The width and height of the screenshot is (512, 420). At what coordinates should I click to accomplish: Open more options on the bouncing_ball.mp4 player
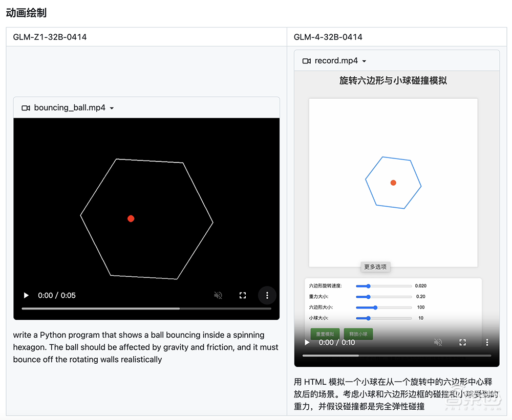coord(267,295)
